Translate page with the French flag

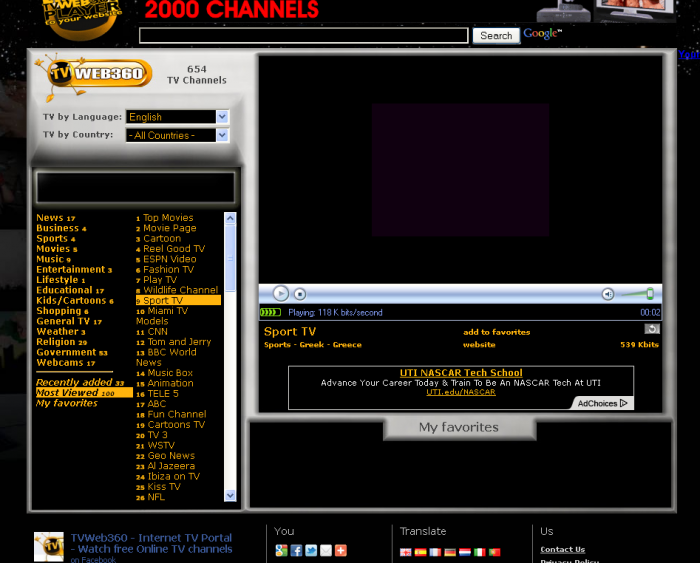tap(435, 552)
